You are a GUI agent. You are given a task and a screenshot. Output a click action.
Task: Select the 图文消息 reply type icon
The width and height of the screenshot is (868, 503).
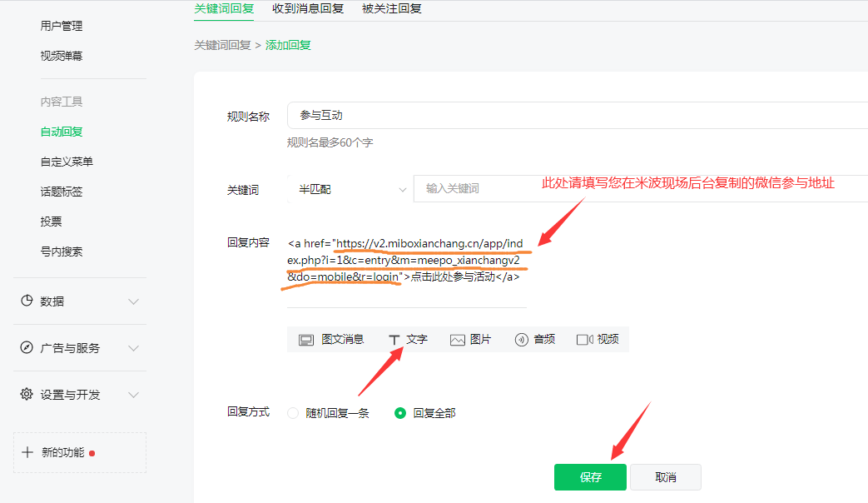306,340
